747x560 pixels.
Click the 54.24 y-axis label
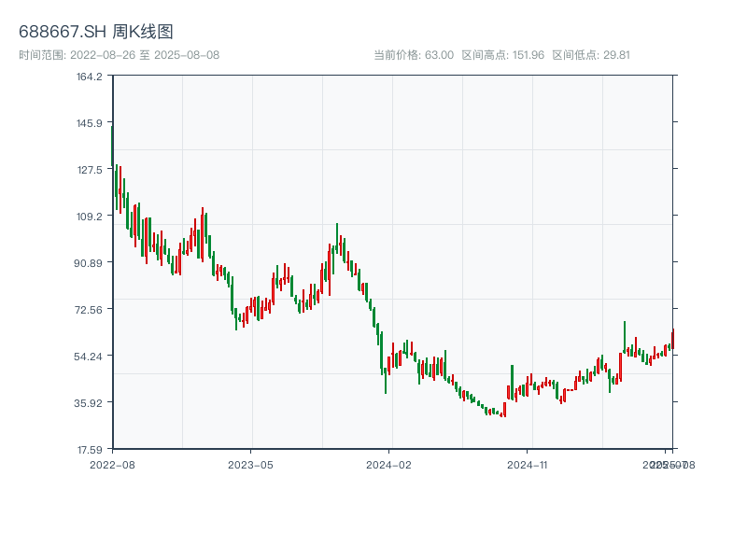pos(90,356)
